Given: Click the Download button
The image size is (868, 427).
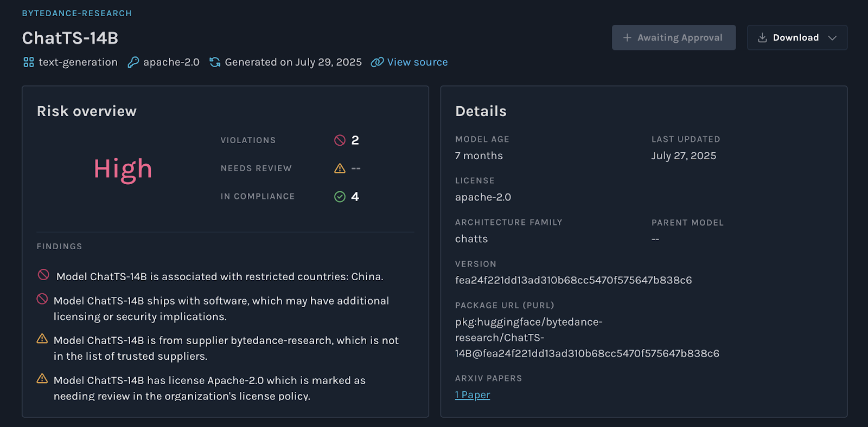Looking at the screenshot, I should coord(797,37).
